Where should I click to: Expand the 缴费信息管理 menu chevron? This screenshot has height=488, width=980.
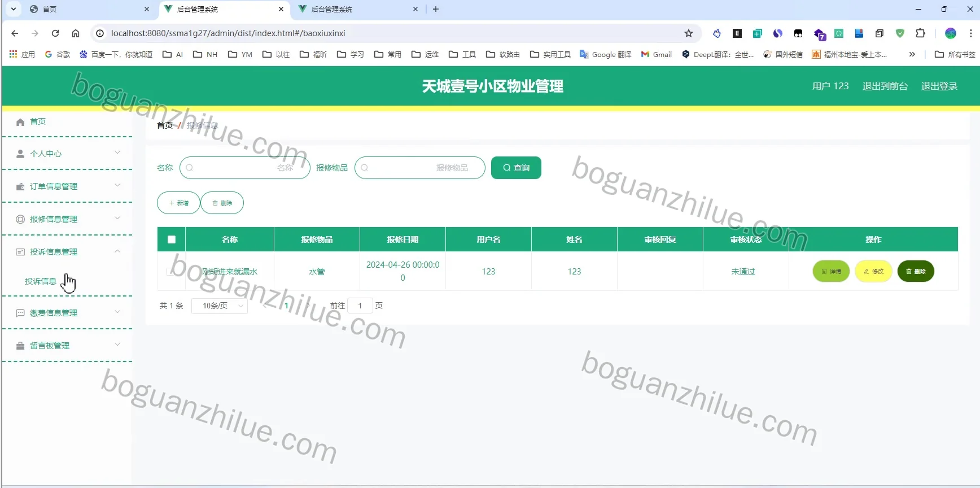(x=117, y=312)
